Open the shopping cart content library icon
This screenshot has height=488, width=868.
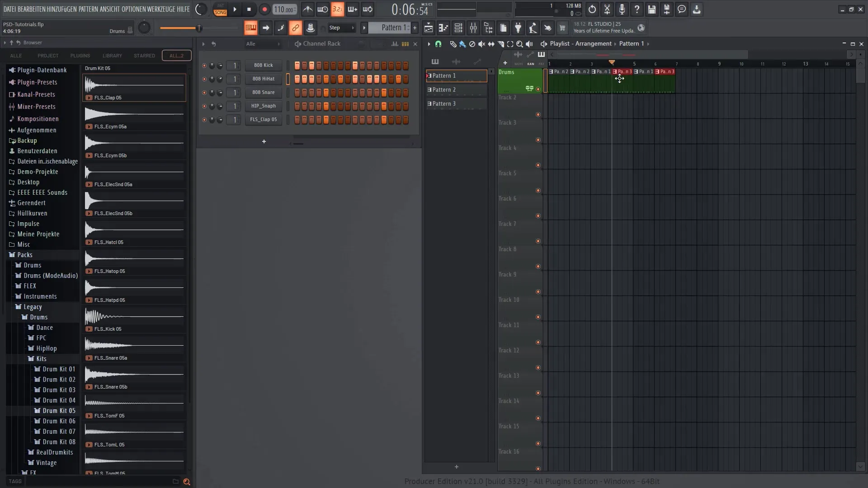pos(562,28)
